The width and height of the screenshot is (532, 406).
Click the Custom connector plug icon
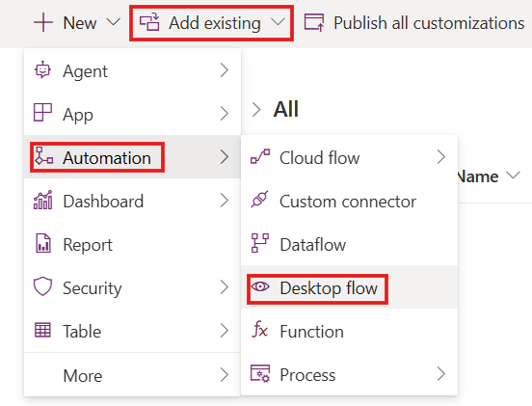(259, 200)
